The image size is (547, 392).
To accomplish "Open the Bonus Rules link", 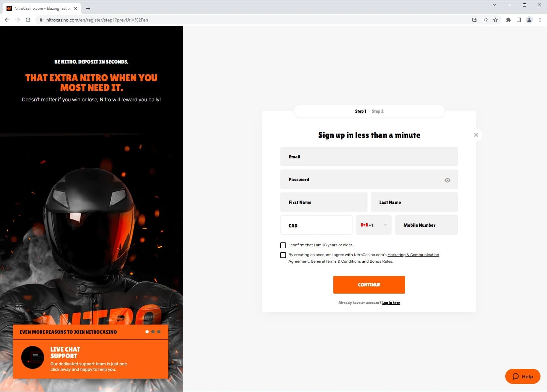I will pos(381,261).
